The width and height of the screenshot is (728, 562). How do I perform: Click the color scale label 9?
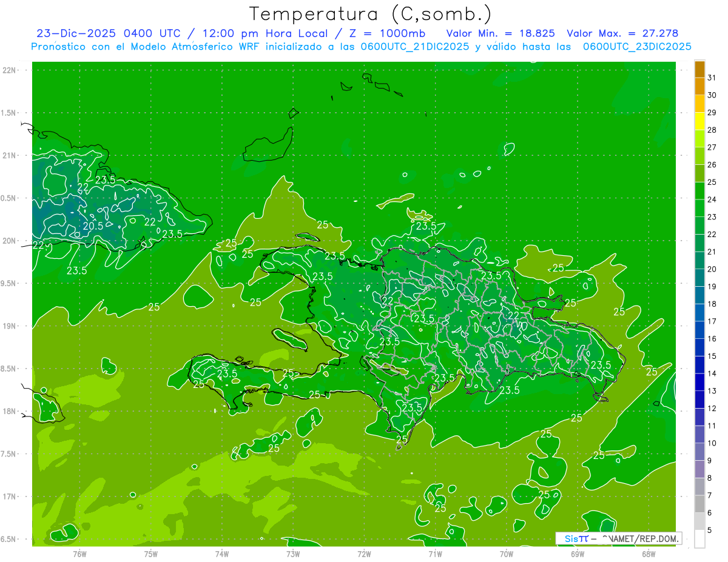(710, 461)
